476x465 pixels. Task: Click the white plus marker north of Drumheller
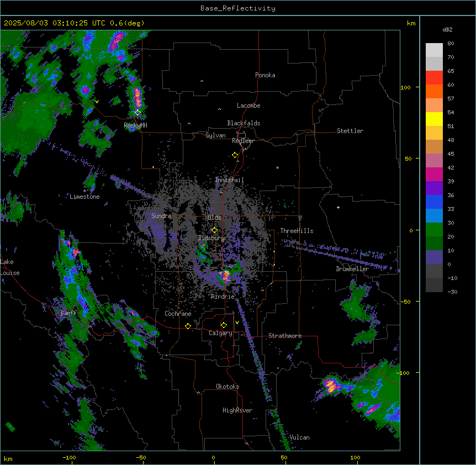(x=338, y=207)
